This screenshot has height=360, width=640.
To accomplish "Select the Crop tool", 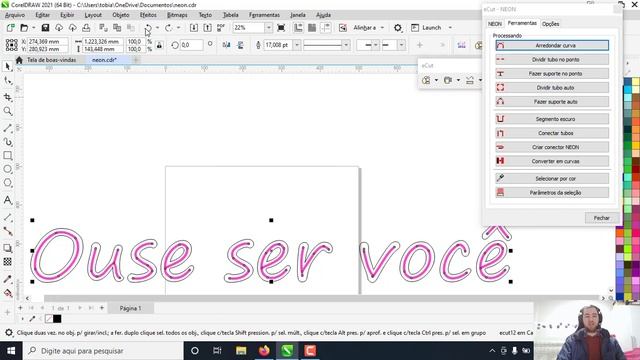I will 7,97.
